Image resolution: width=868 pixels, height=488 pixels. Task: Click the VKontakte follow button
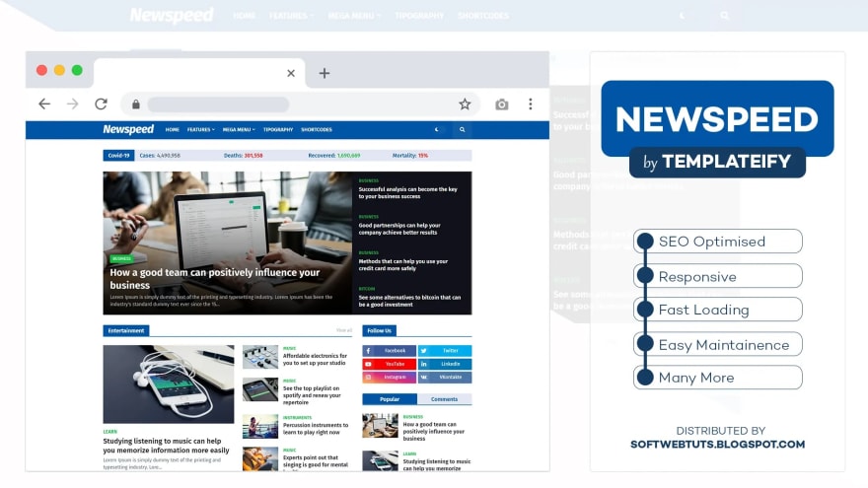(445, 378)
